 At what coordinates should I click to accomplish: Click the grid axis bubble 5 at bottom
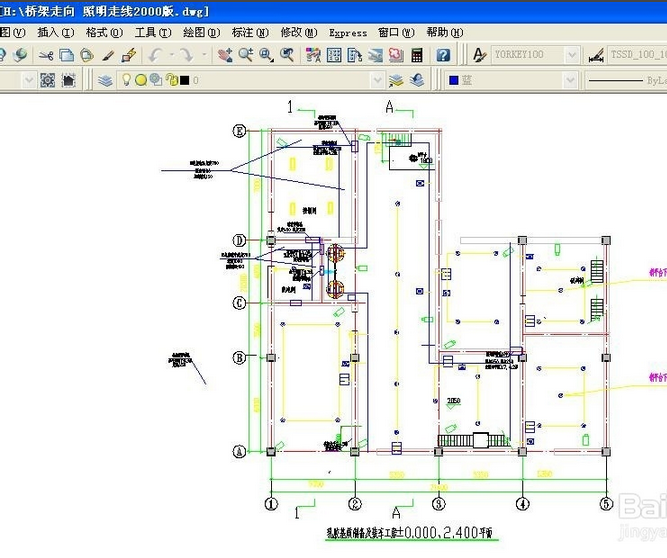607,504
